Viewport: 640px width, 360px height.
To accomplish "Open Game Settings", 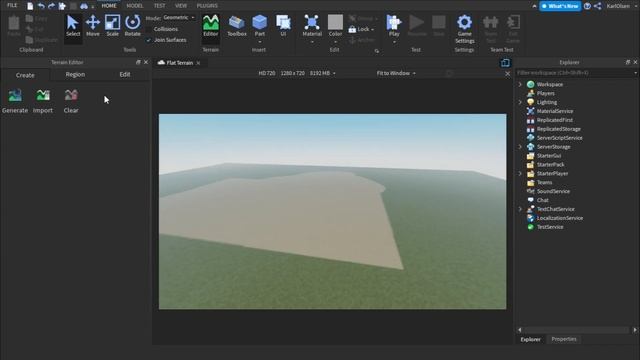I will tap(464, 29).
